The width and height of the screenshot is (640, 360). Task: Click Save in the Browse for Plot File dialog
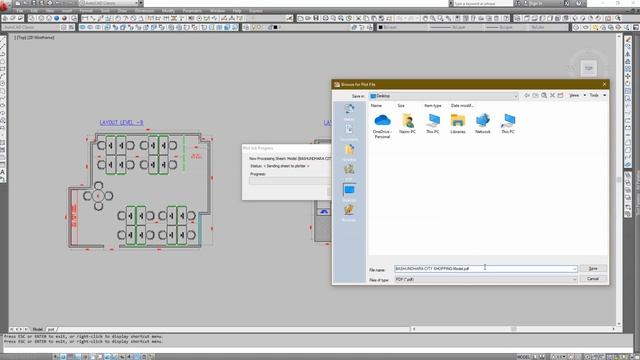click(593, 268)
